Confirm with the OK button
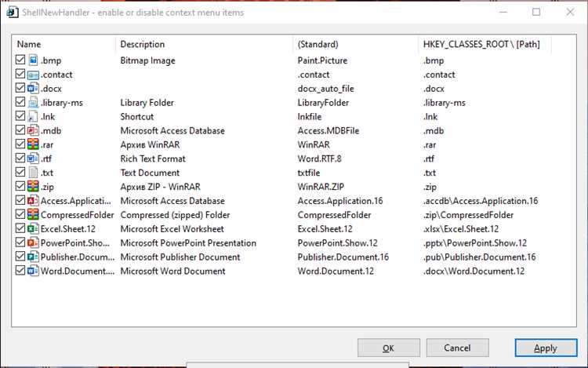The image size is (588, 368). tap(389, 348)
